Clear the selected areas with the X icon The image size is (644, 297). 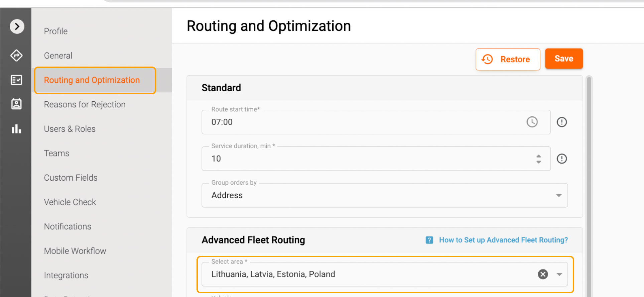point(543,274)
